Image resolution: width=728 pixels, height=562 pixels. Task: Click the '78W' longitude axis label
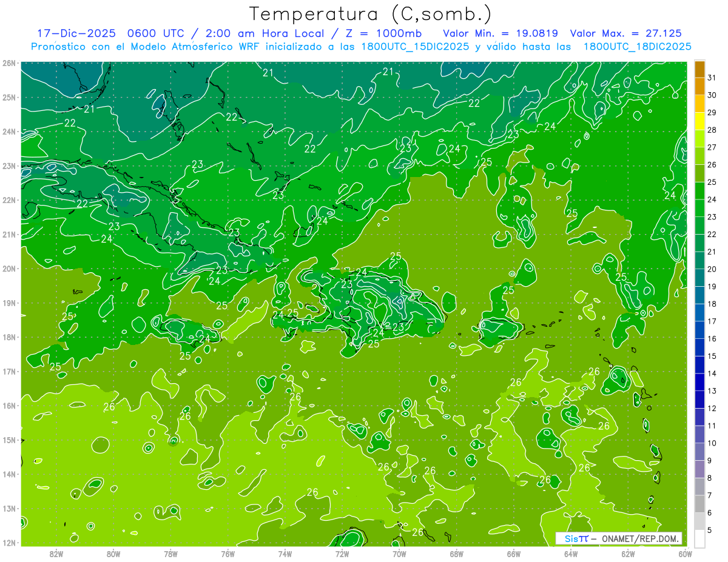pyautogui.click(x=170, y=553)
